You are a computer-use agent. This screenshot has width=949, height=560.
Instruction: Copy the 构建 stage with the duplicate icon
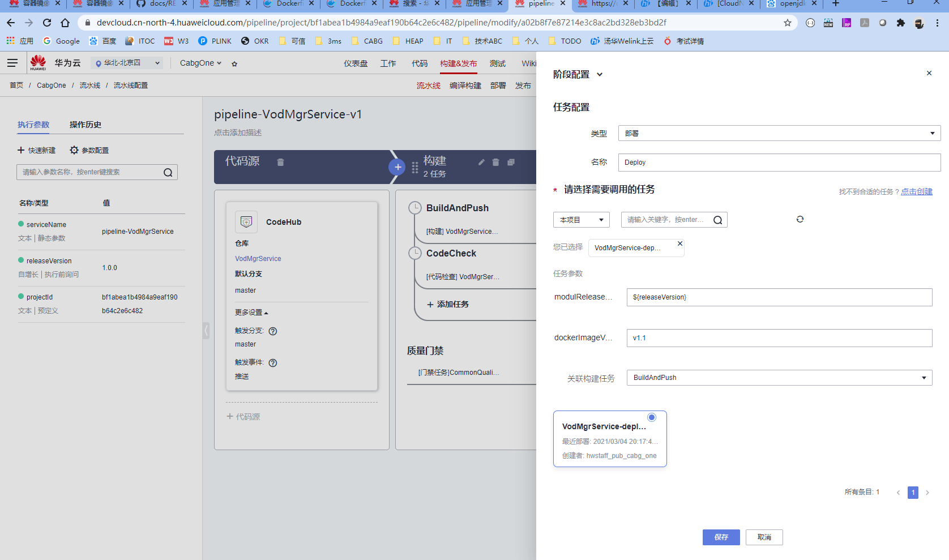pyautogui.click(x=511, y=162)
